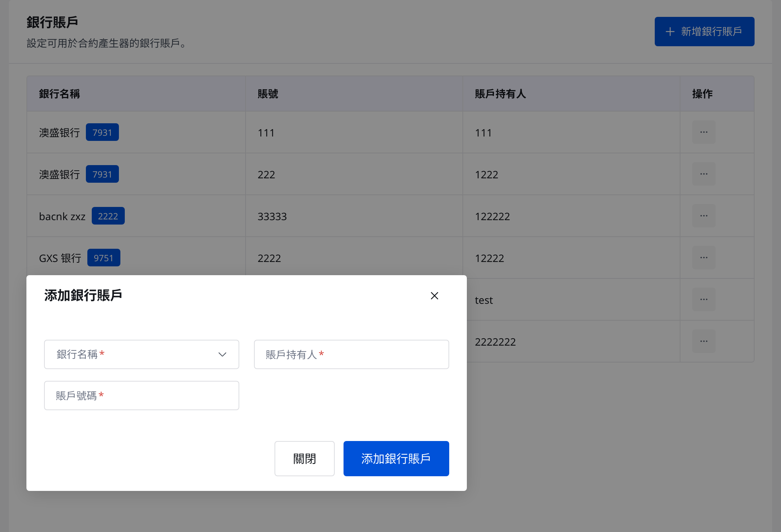
Task: Close the 添加銀行賬戶 dialog with X icon
Action: pos(434,296)
